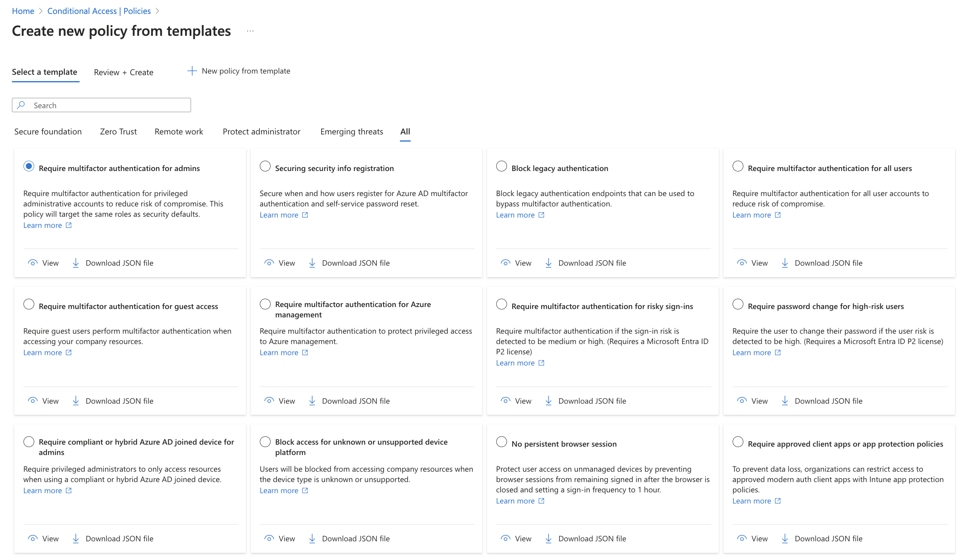Click the download icon on Block access for unknown device platform
967x560 pixels.
point(312,538)
